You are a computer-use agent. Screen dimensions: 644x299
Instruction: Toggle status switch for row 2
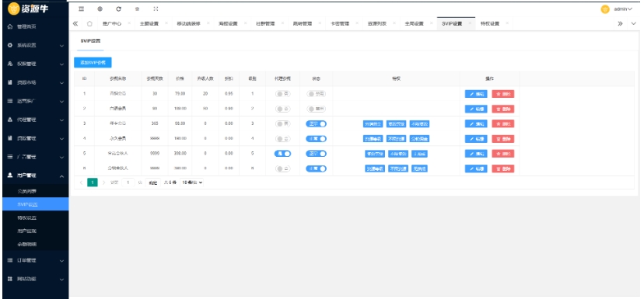point(317,109)
